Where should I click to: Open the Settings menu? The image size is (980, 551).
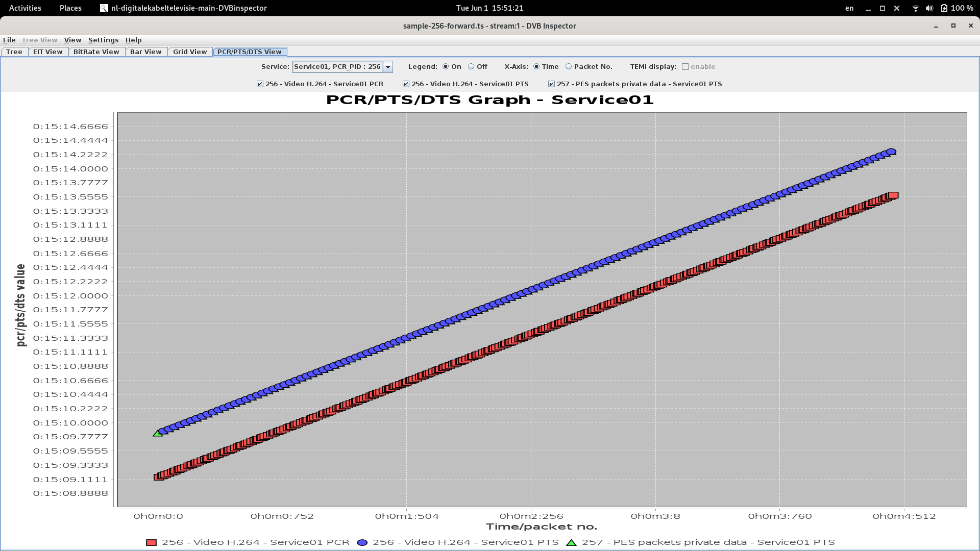[x=103, y=40]
